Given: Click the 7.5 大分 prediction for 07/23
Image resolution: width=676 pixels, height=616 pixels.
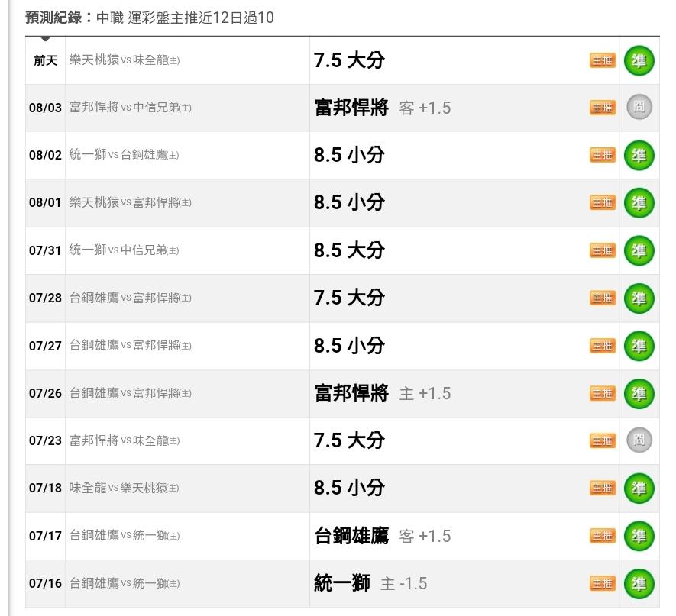Looking at the screenshot, I should click(349, 440).
